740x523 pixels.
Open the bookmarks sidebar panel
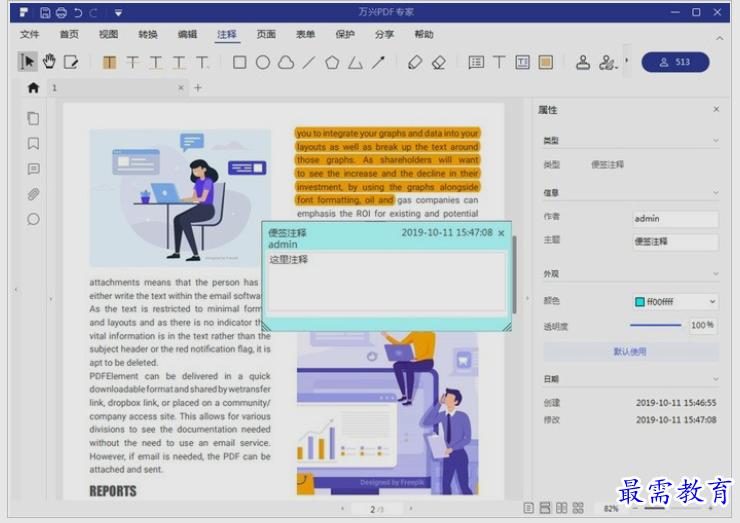(x=34, y=143)
